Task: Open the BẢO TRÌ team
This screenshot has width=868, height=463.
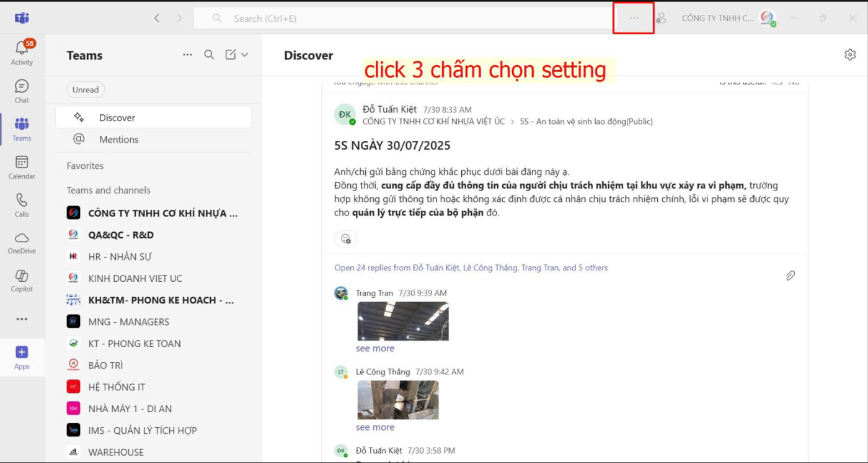Action: (154, 365)
